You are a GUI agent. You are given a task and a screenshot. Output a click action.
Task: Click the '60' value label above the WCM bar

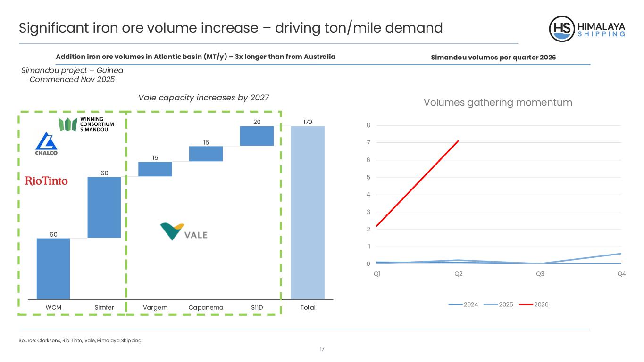[53, 234]
